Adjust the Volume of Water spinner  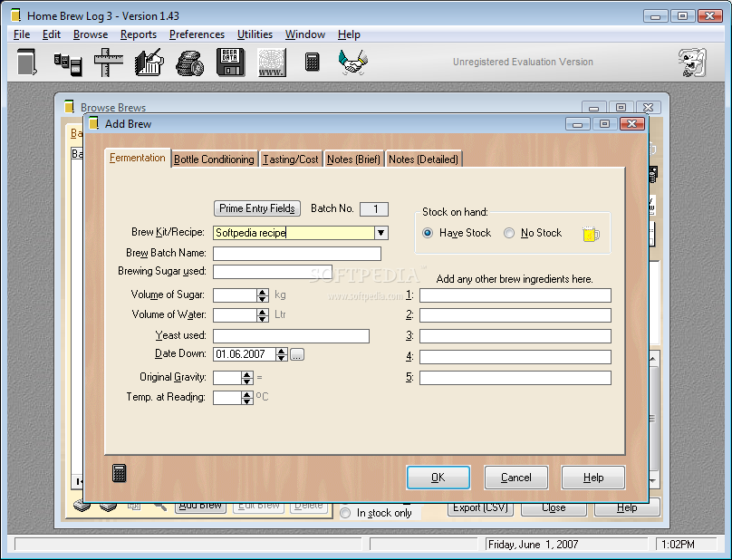[x=263, y=315]
